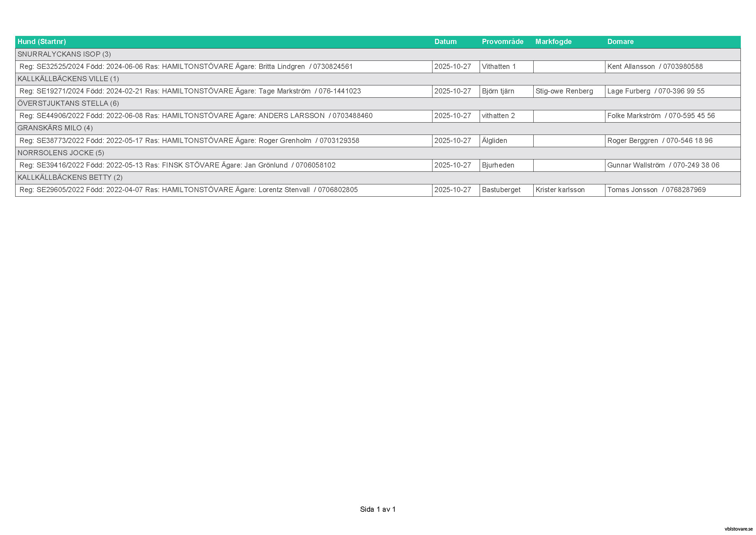Click the Hund (Startnr) column header
The image size is (756, 535).
point(41,42)
